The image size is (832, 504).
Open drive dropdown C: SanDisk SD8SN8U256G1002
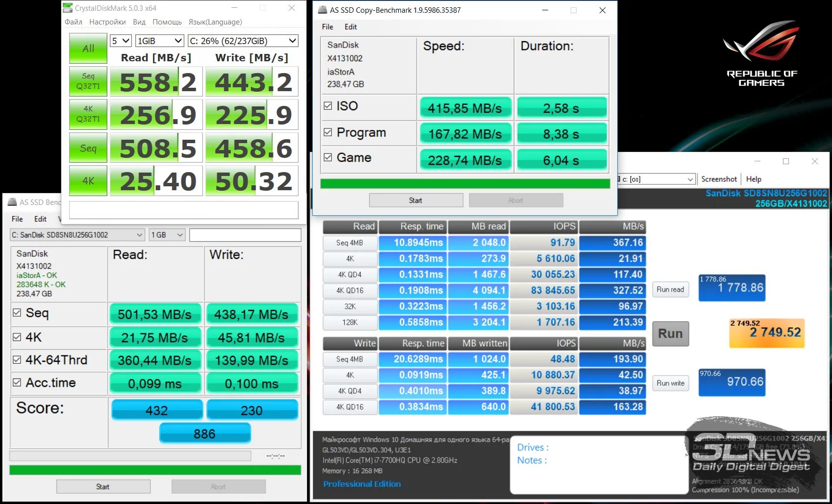tap(77, 235)
